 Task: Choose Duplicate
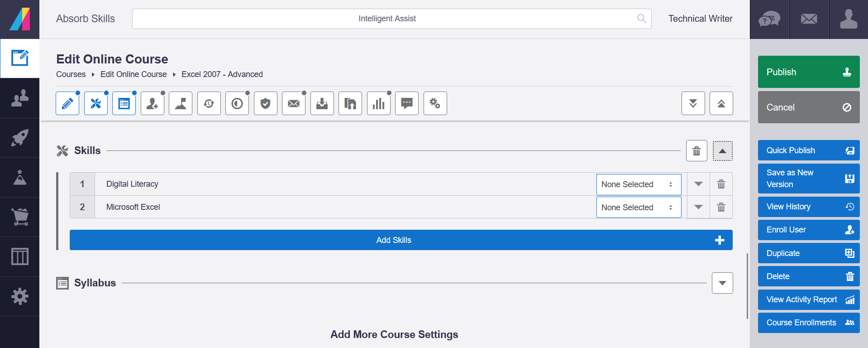coord(809,253)
